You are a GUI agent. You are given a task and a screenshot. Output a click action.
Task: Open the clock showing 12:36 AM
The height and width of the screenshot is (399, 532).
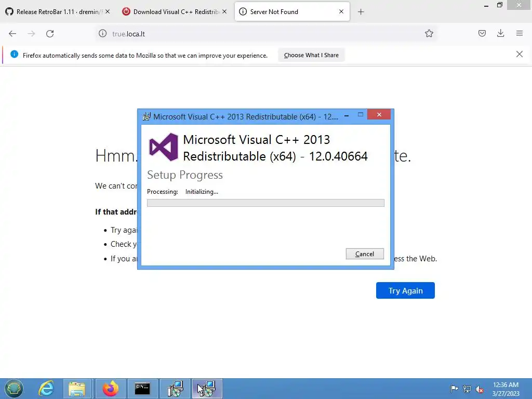pos(506,389)
